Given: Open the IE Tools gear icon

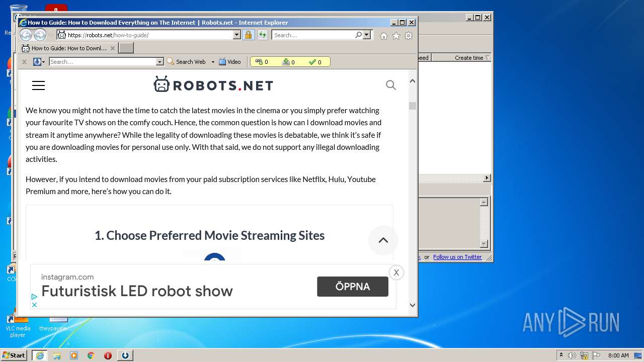Looking at the screenshot, I should pos(409,36).
